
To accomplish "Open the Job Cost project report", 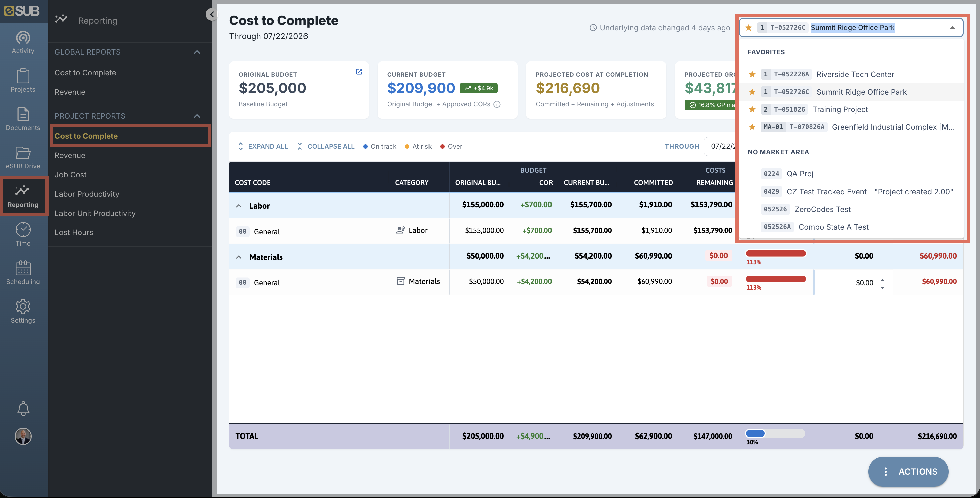I will point(71,174).
